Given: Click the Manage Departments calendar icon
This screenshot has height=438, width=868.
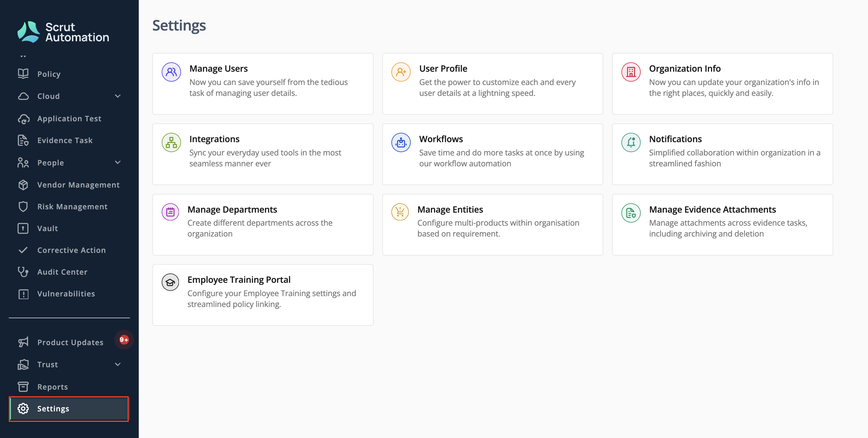Looking at the screenshot, I should coord(170,212).
